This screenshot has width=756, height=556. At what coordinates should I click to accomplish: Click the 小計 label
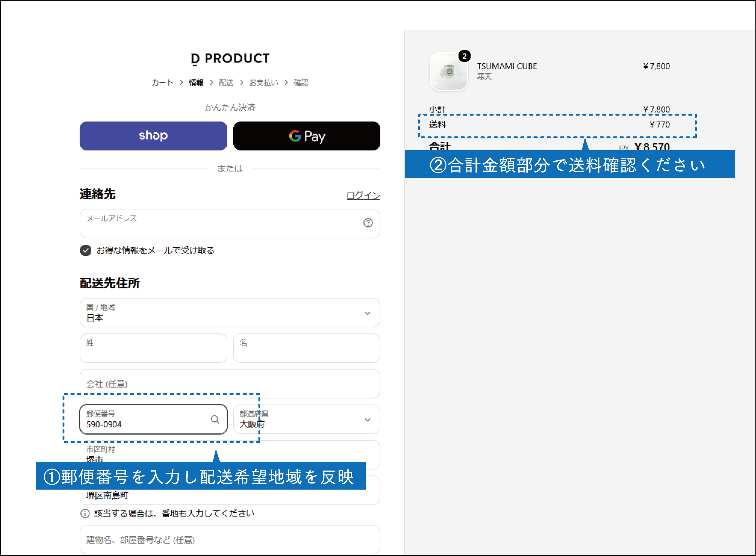437,110
